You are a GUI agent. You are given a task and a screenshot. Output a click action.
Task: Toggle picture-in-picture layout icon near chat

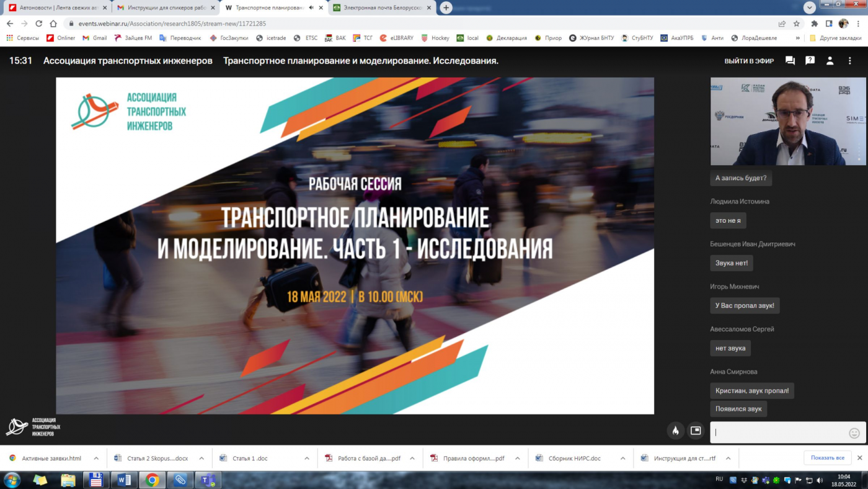coord(696,431)
